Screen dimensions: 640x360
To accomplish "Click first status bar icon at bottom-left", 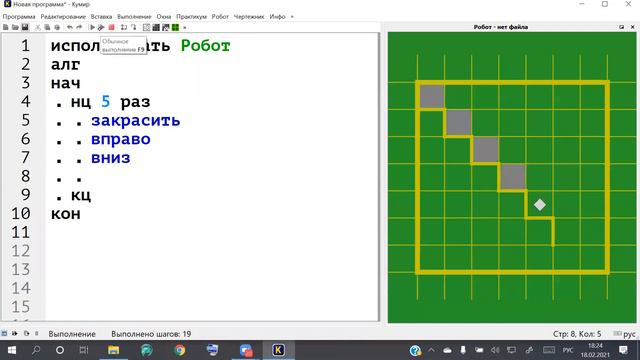I will (x=4, y=333).
